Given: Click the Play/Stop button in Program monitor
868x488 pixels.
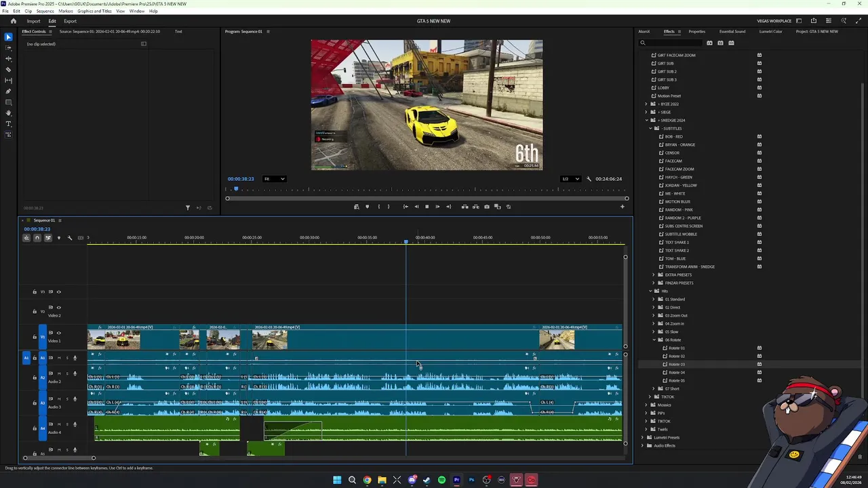Looking at the screenshot, I should point(427,207).
